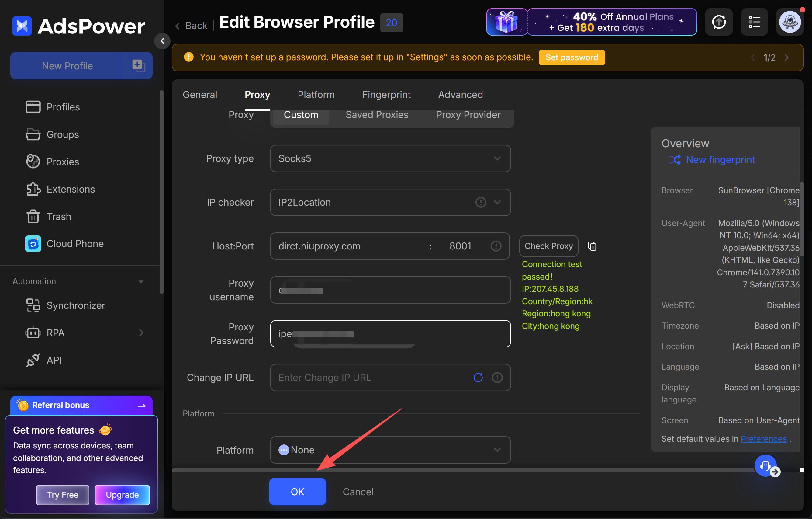Click the Overview panel scrollbar

coord(802,219)
